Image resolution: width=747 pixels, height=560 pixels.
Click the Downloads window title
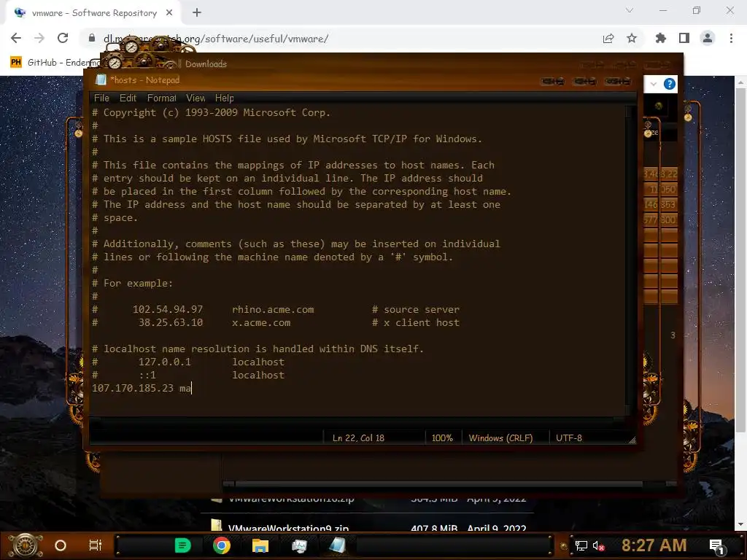pyautogui.click(x=206, y=64)
